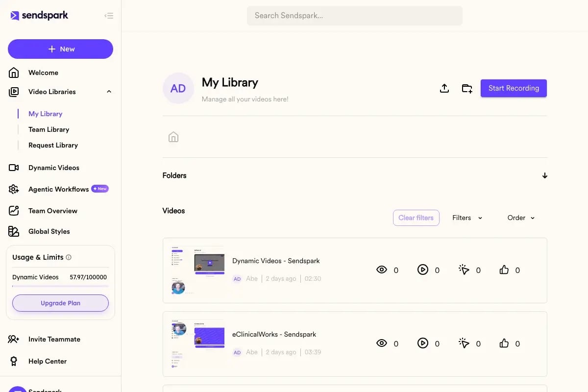Open Help Center link

coord(48,361)
